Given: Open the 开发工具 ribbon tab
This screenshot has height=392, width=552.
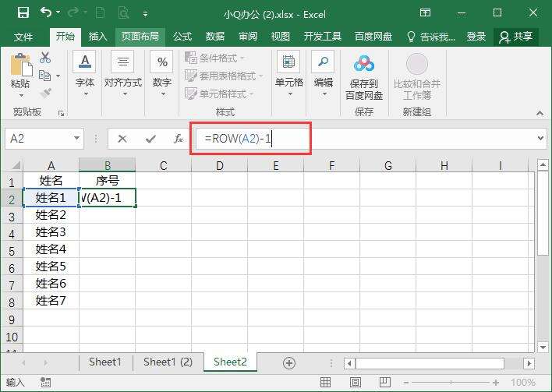Looking at the screenshot, I should [323, 37].
